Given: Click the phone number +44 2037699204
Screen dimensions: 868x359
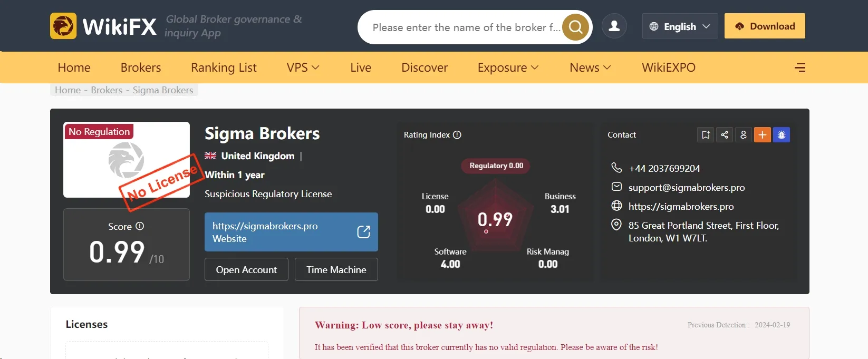Looking at the screenshot, I should point(664,169).
